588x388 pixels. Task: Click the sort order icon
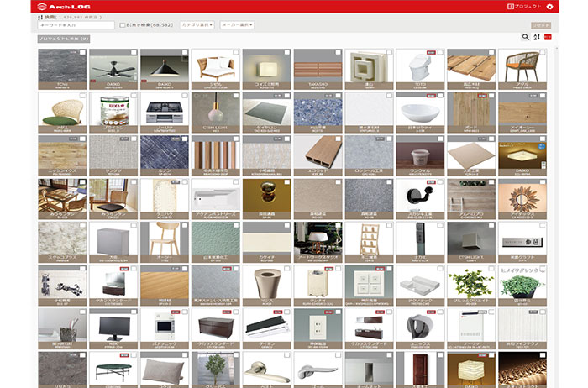pyautogui.click(x=537, y=38)
